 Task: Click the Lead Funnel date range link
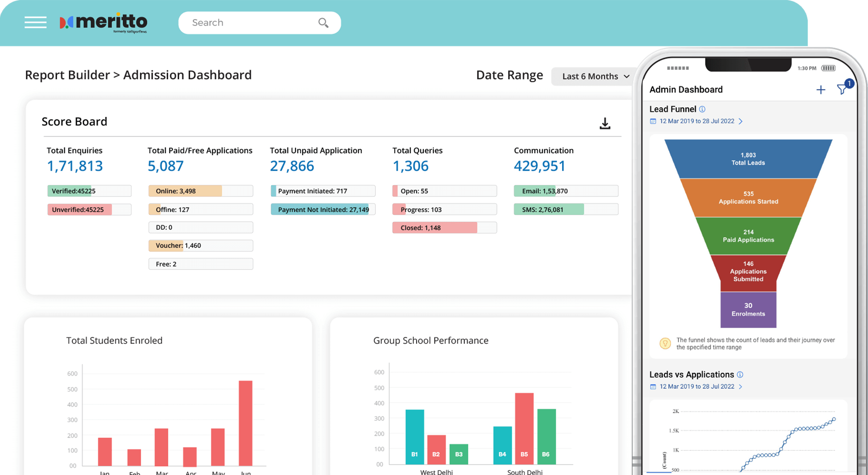(x=697, y=121)
